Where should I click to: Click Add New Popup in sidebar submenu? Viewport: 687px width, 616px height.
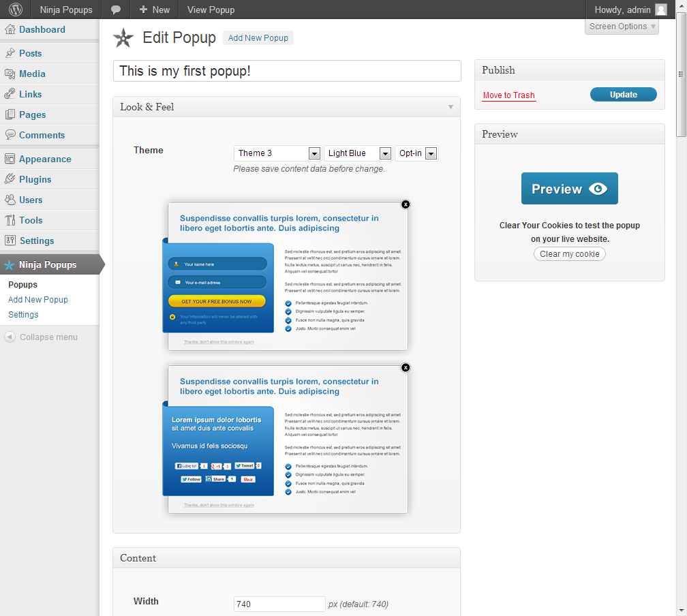pyautogui.click(x=38, y=299)
